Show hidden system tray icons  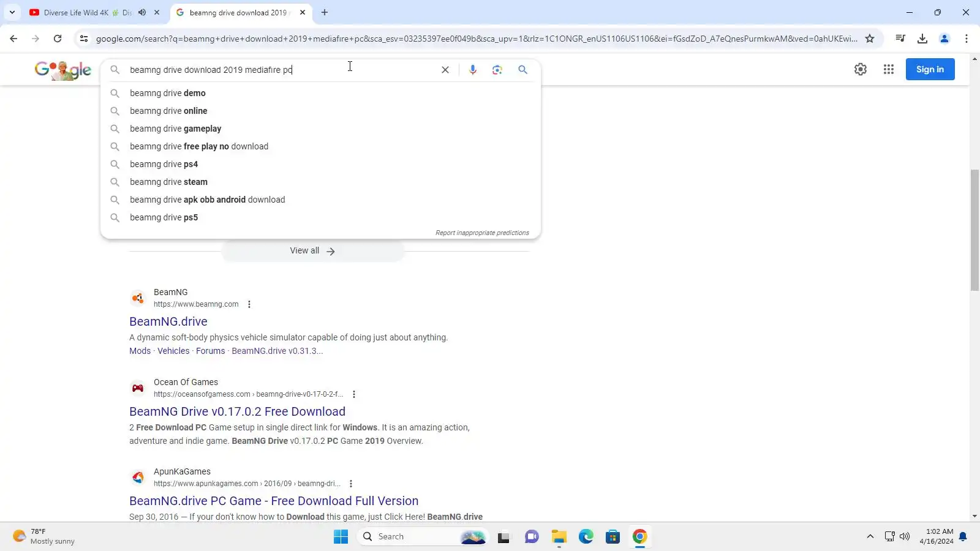[x=870, y=537]
